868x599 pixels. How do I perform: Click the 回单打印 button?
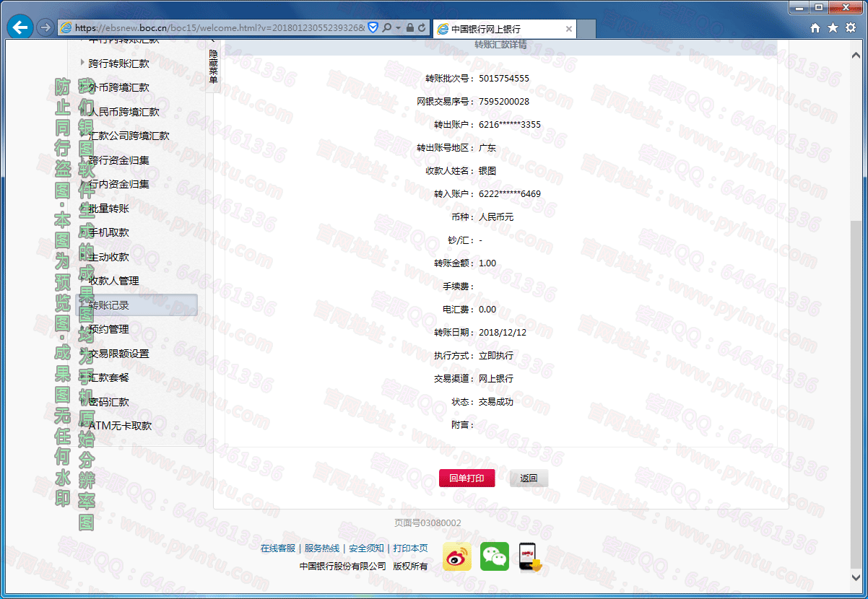tap(467, 478)
